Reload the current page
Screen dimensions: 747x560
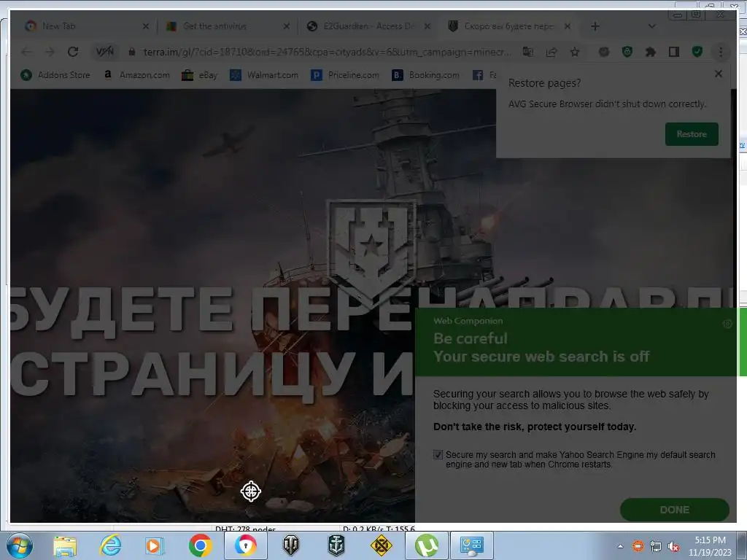click(73, 52)
